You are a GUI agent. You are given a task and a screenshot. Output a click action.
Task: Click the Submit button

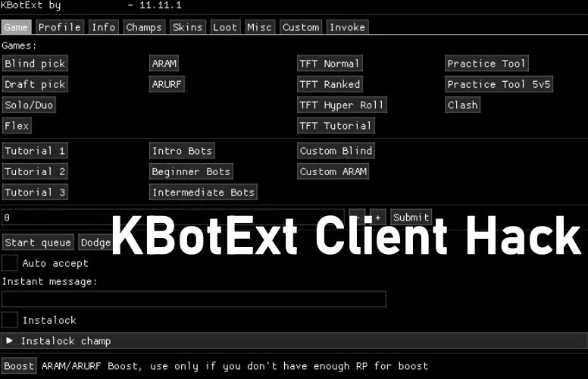coord(411,217)
